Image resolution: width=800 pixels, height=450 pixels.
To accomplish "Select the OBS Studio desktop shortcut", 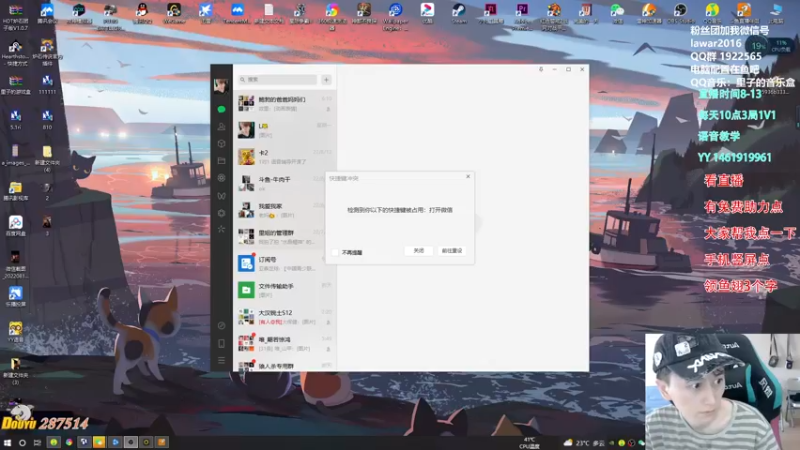I will pos(680,13).
